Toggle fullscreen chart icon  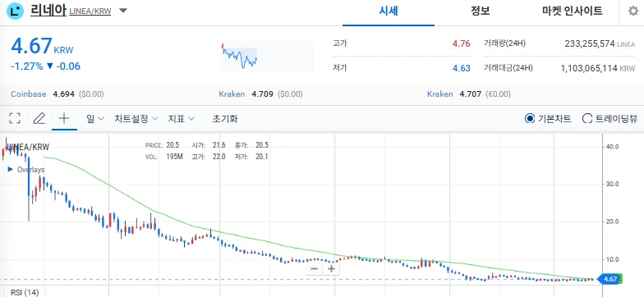click(x=15, y=118)
